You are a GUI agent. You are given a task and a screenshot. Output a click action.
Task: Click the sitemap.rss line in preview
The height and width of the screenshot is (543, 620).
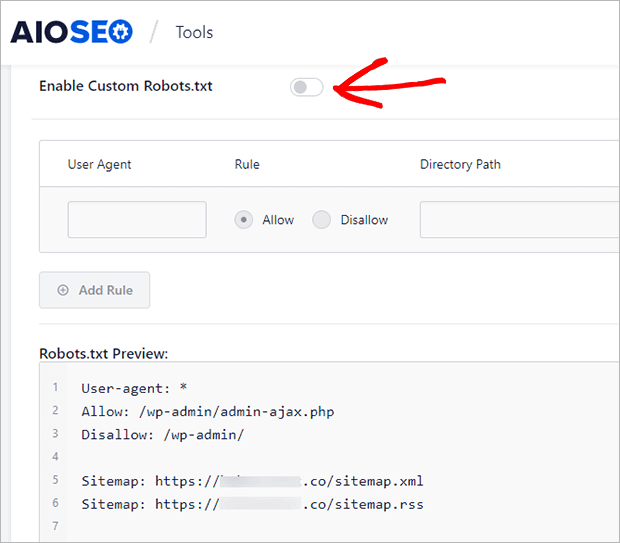[x=252, y=504]
